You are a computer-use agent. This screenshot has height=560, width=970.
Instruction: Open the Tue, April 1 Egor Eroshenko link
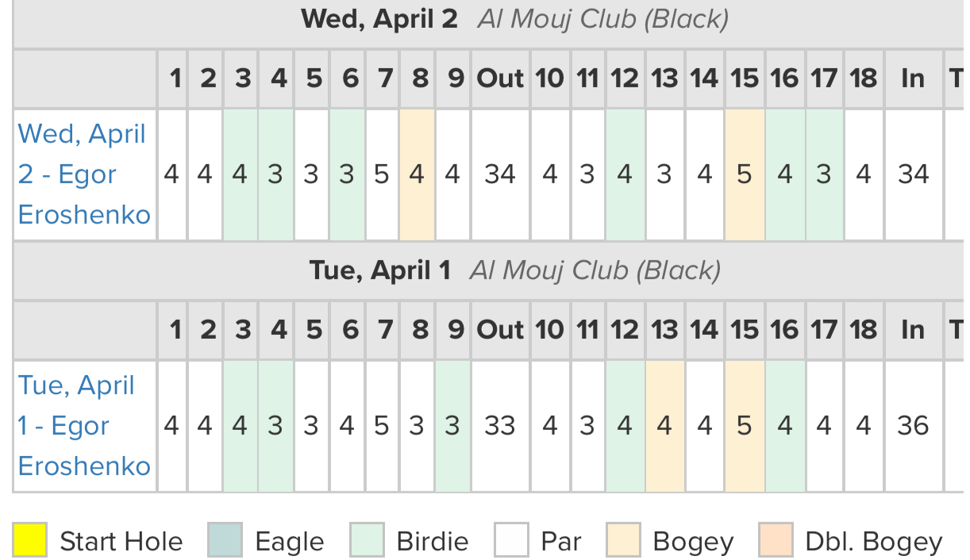(x=84, y=426)
